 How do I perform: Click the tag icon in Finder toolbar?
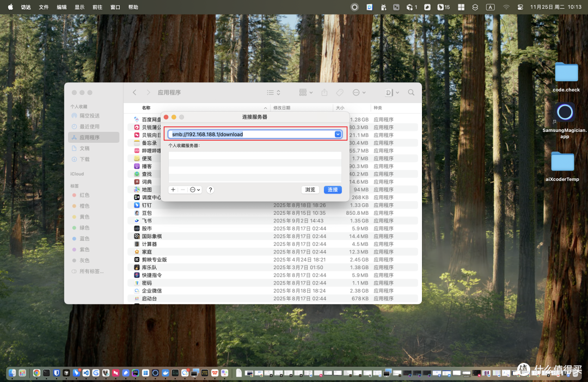[x=340, y=92]
